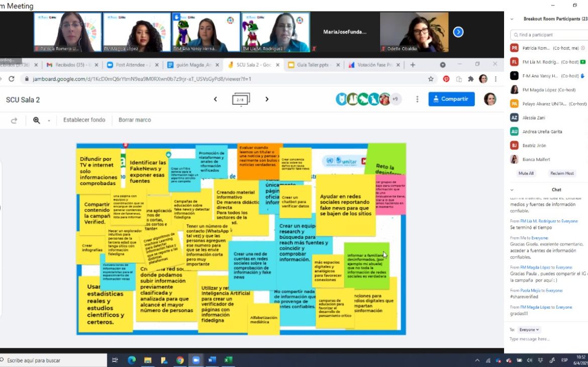Click the 'Find a participant' search field
588x367 pixels.
[548, 35]
